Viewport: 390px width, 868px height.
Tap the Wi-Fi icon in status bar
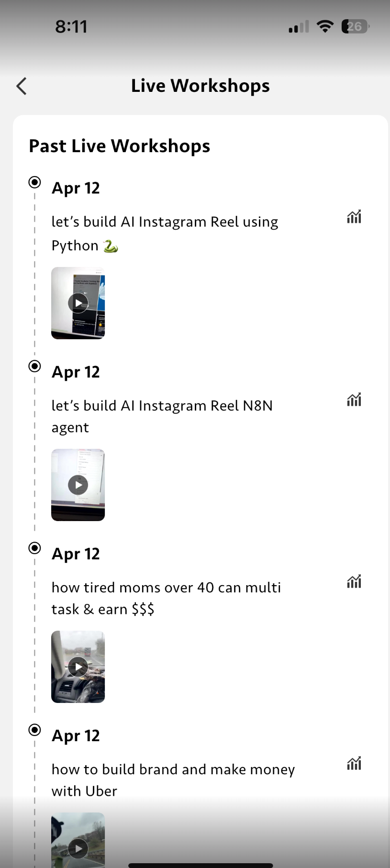pyautogui.click(x=325, y=26)
